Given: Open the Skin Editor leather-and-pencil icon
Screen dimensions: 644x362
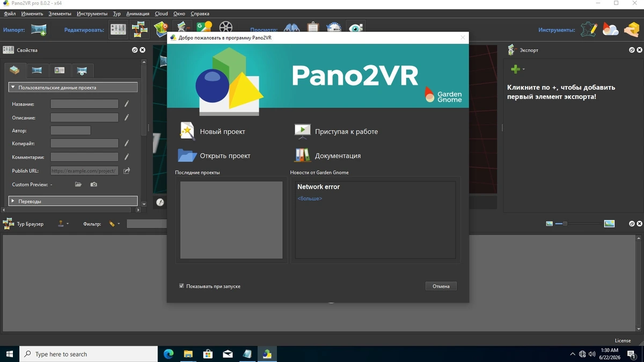Looking at the screenshot, I should [x=589, y=29].
